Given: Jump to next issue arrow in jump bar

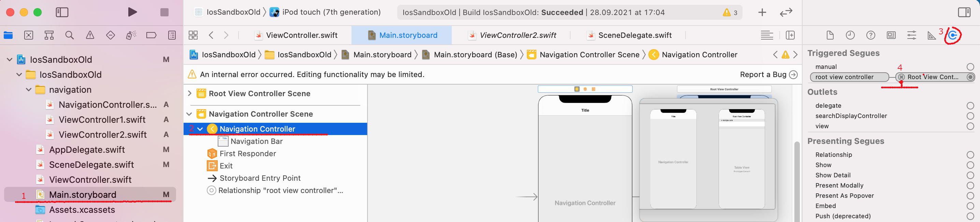Looking at the screenshot, I should pyautogui.click(x=795, y=55).
